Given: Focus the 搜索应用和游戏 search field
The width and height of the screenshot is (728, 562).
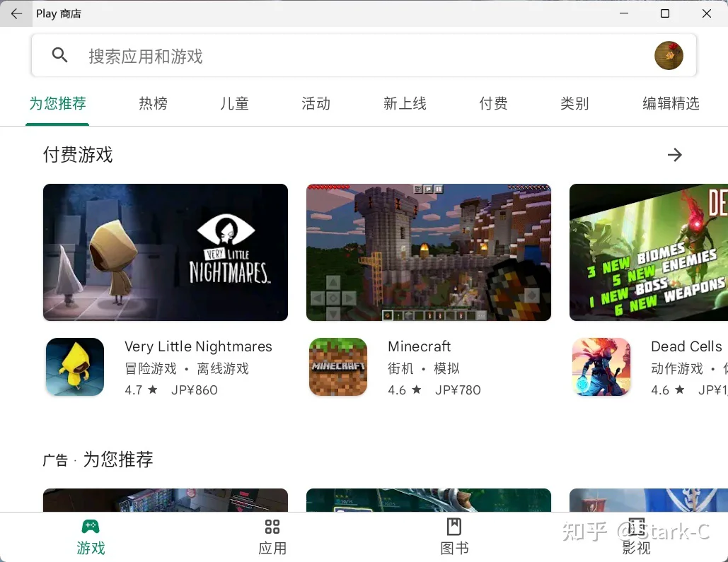Looking at the screenshot, I should point(364,55).
